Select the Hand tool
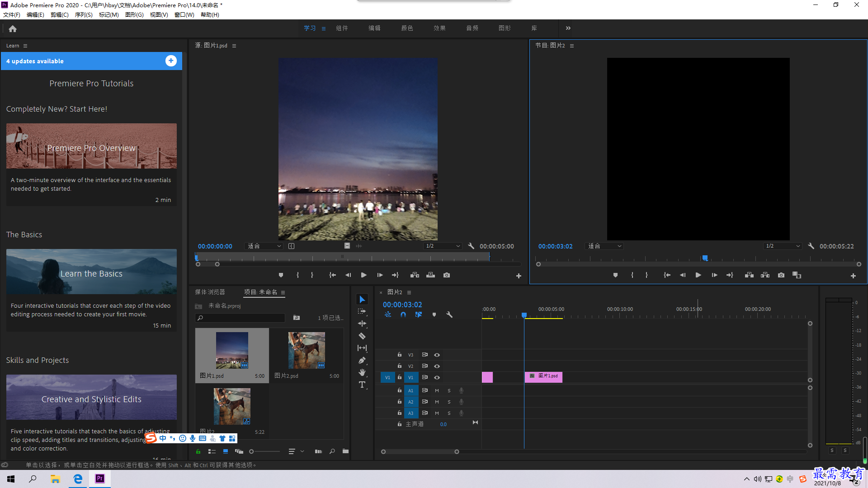Image resolution: width=868 pixels, height=488 pixels. click(362, 372)
